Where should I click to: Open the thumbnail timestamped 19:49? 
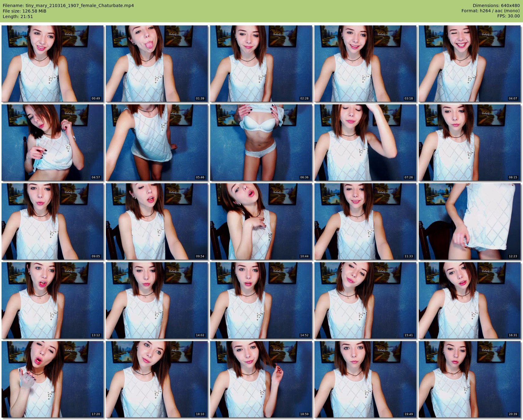pyautogui.click(x=365, y=379)
